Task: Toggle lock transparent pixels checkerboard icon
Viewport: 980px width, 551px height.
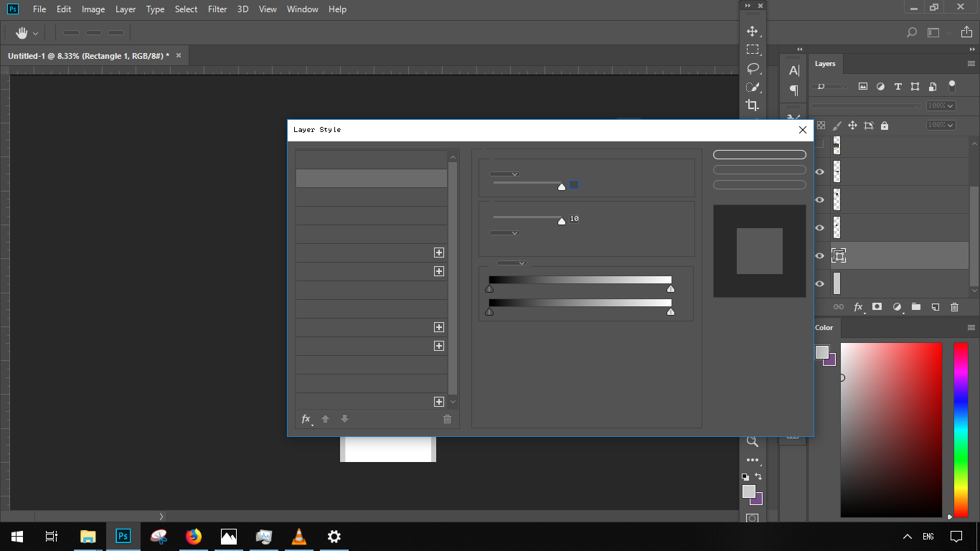Action: (821, 126)
